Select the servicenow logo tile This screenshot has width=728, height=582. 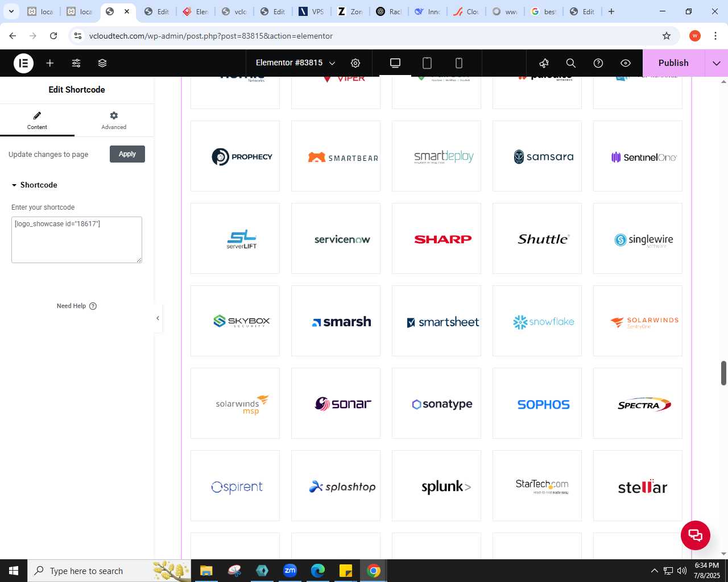click(x=336, y=238)
